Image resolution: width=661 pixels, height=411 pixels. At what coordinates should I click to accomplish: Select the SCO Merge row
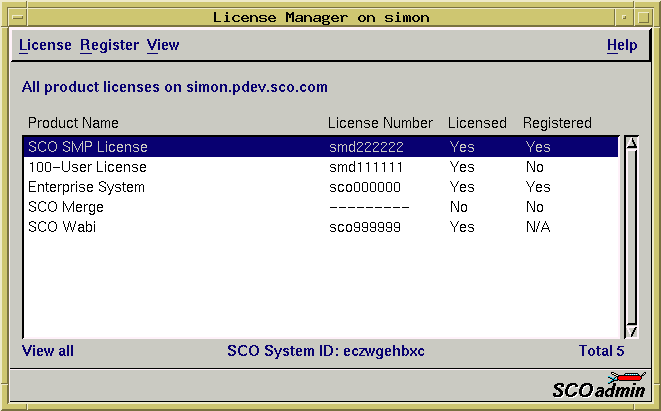click(x=66, y=207)
